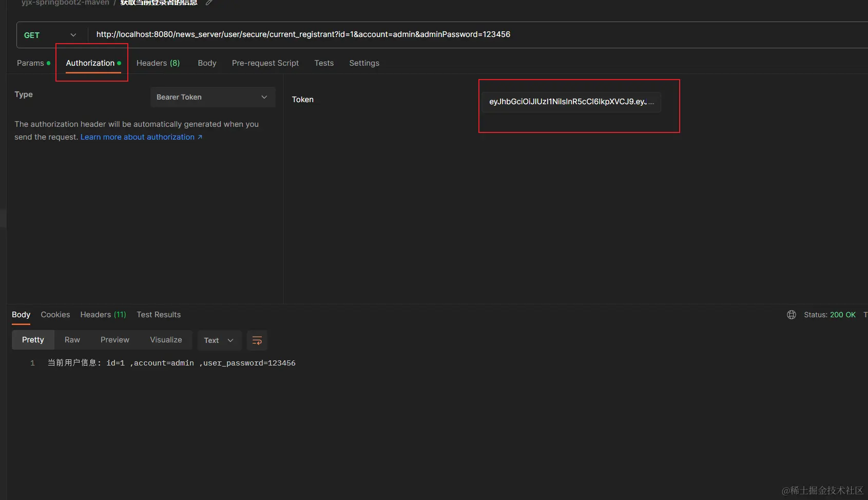The height and width of the screenshot is (500, 868).
Task: Toggle the response word-wrap icon
Action: (257, 340)
